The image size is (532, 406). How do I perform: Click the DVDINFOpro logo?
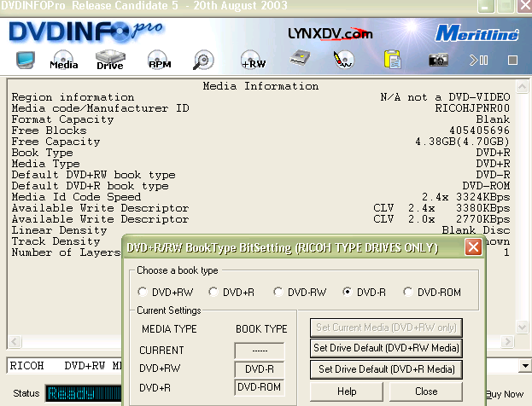[86, 32]
